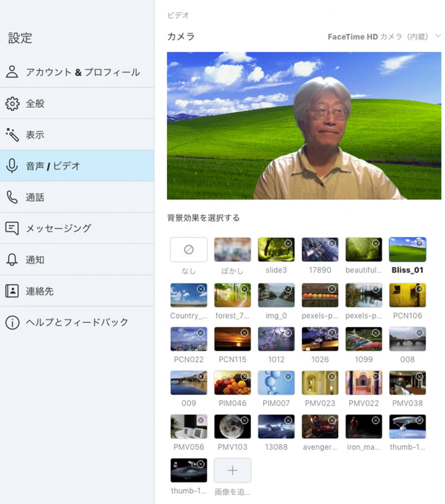Select the Bliss_01 background thumbnail
445x504 pixels.
[408, 250]
